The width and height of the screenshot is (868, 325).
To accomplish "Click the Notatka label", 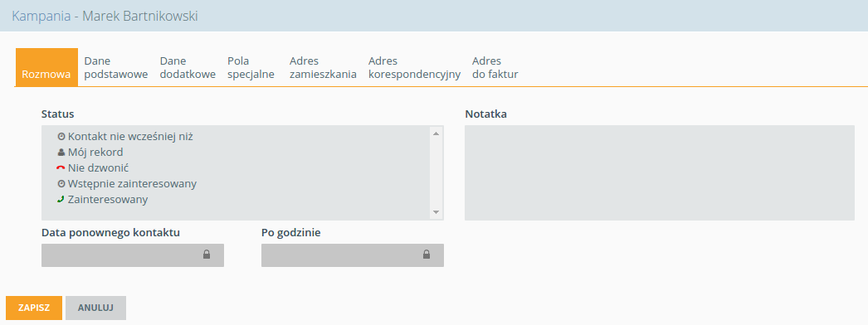I will 486,114.
